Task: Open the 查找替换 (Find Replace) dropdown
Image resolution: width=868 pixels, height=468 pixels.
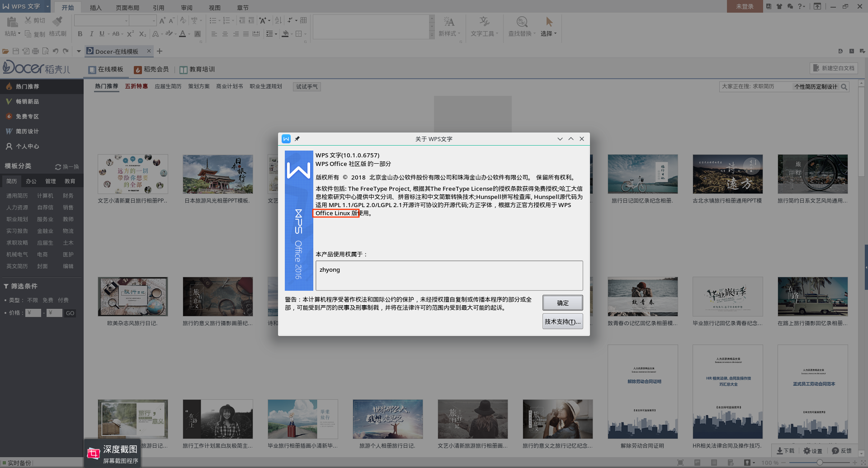Action: pyautogui.click(x=522, y=33)
